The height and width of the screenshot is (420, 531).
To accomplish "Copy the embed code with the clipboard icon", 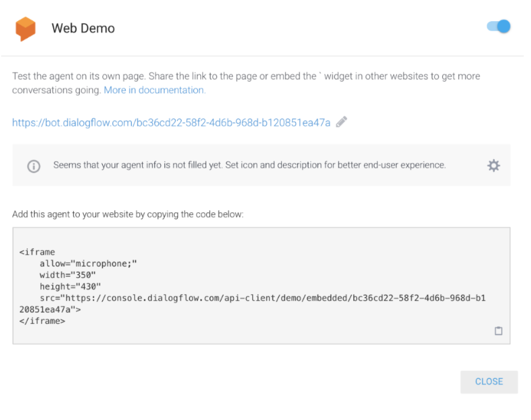I will click(x=498, y=331).
